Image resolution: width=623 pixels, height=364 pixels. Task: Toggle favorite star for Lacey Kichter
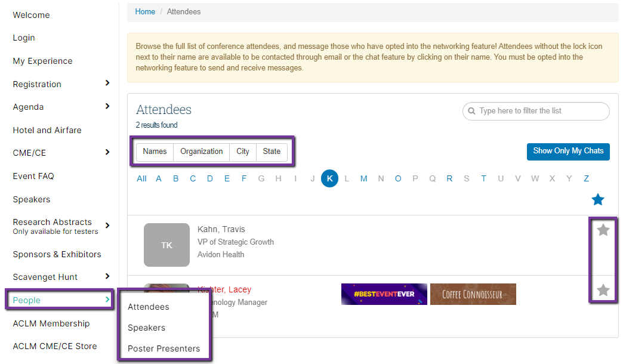pyautogui.click(x=603, y=291)
